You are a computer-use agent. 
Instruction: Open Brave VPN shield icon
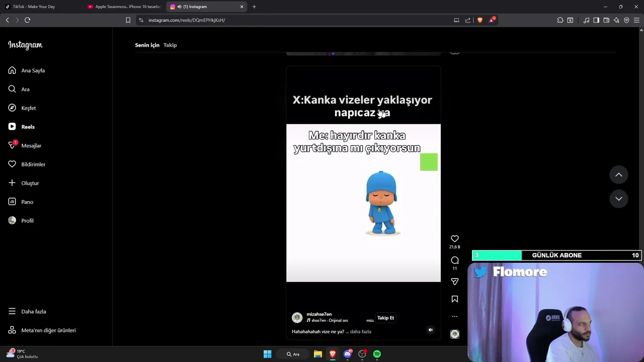pyautogui.click(x=626, y=20)
